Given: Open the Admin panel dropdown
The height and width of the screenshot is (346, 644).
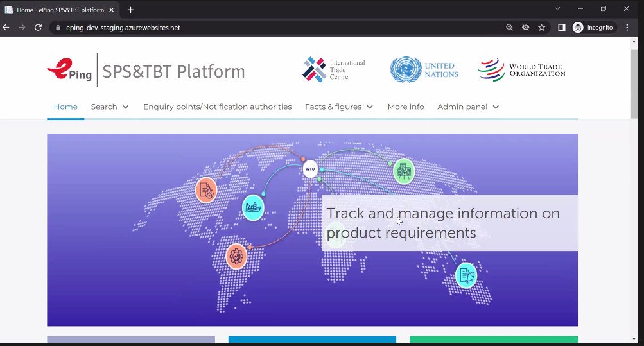Looking at the screenshot, I should [468, 107].
